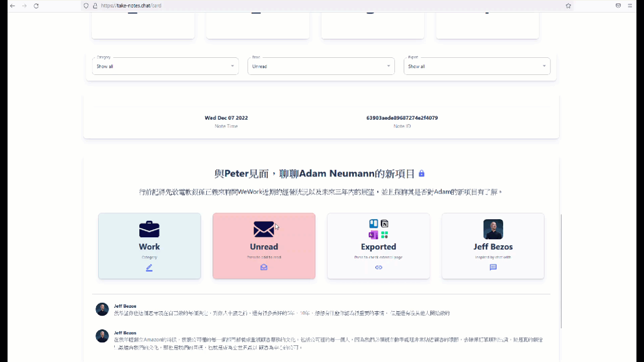Click the browser forward arrow

click(24, 6)
